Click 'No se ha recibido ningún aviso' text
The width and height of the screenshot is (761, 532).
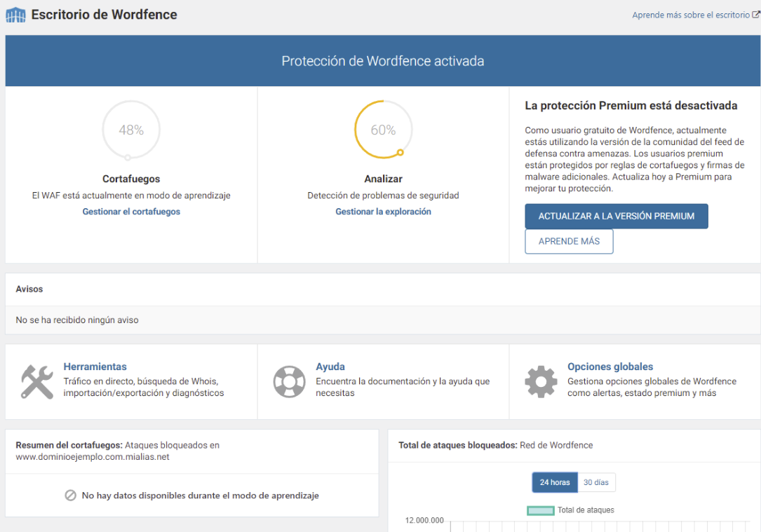[x=77, y=320]
